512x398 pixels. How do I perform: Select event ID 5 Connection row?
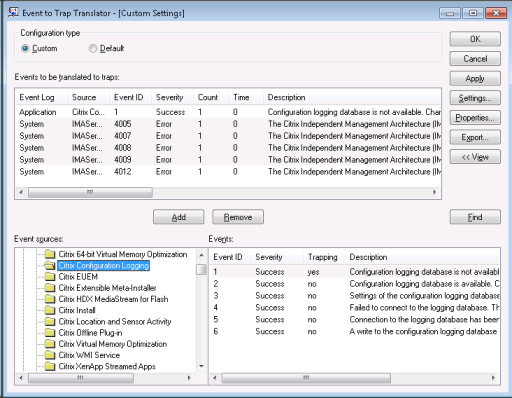pyautogui.click(x=356, y=319)
